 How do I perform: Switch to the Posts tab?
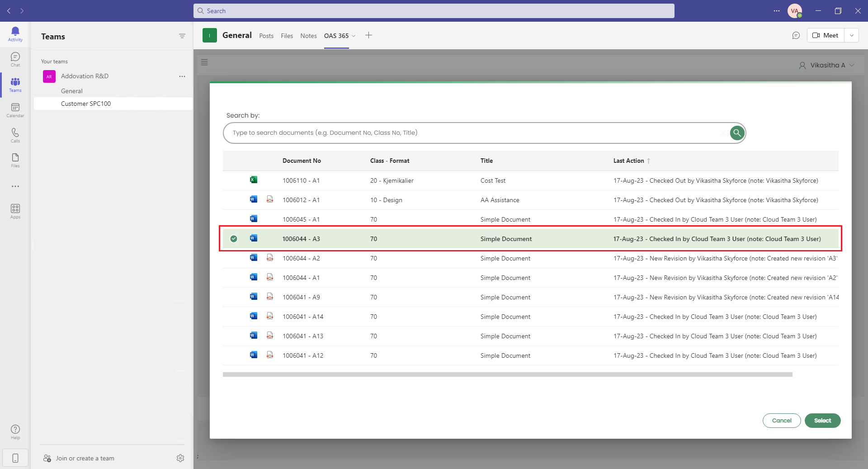(x=266, y=36)
